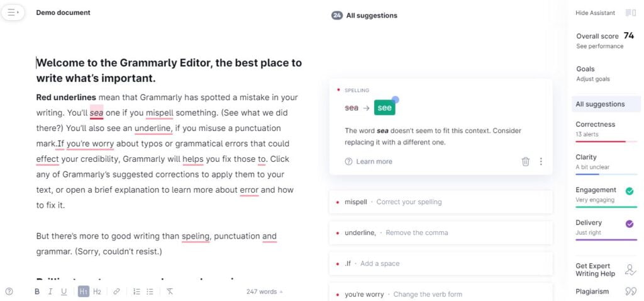
Task: Select the All suggestions tab in sidebar
Action: (606, 104)
